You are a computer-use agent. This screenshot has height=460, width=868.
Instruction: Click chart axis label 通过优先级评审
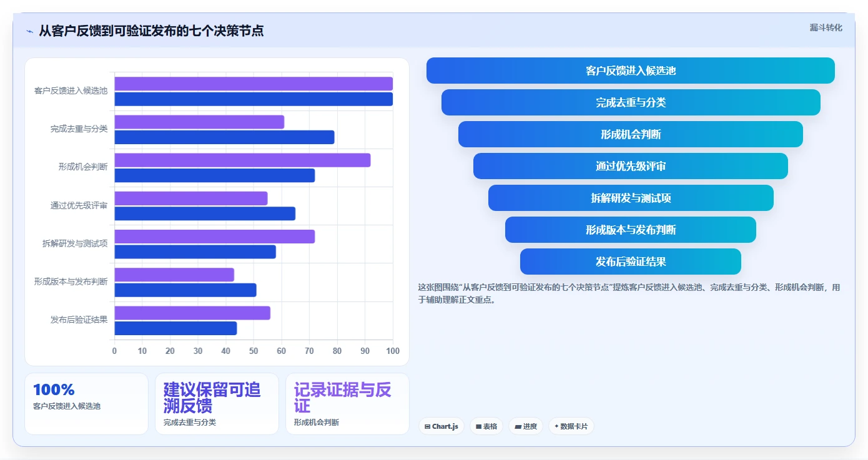79,205
